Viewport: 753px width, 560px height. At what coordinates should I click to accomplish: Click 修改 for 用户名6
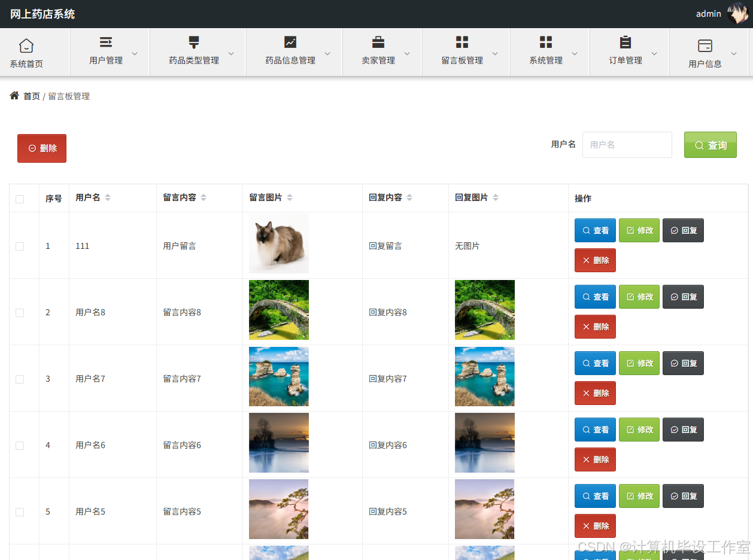click(639, 430)
